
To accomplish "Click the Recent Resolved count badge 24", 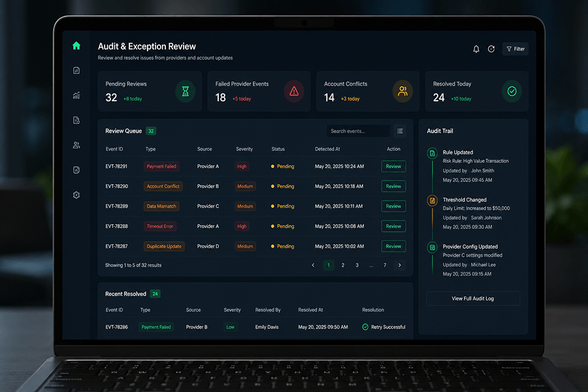I will click(155, 294).
